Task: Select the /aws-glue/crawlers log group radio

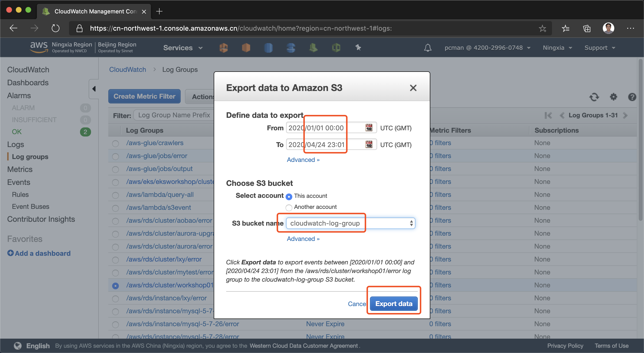Action: click(115, 143)
